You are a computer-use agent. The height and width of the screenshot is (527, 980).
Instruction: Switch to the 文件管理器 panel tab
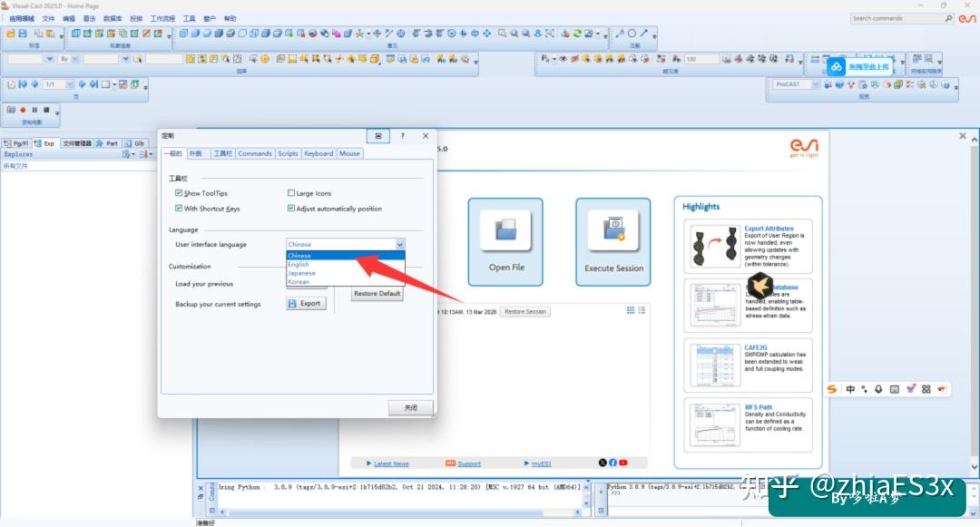[77, 143]
